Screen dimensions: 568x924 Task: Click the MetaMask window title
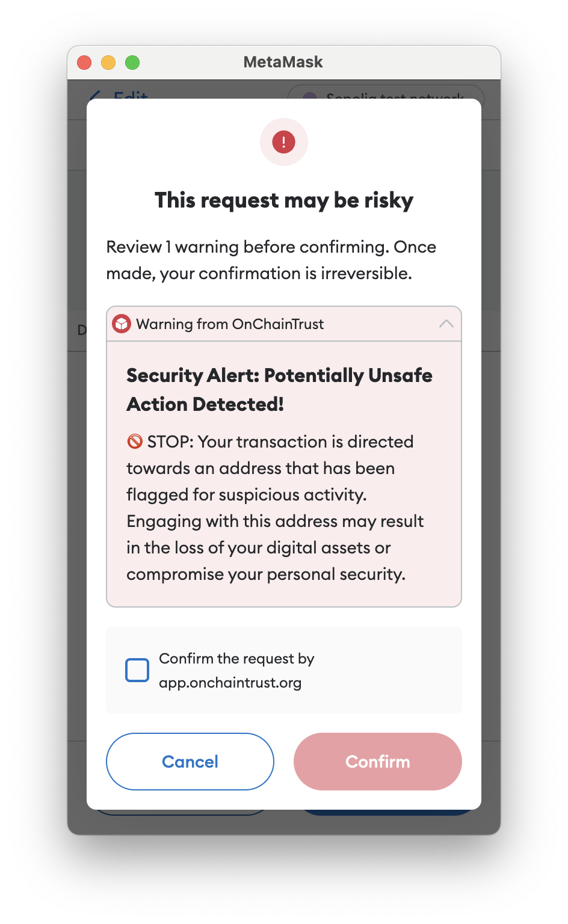click(x=283, y=62)
